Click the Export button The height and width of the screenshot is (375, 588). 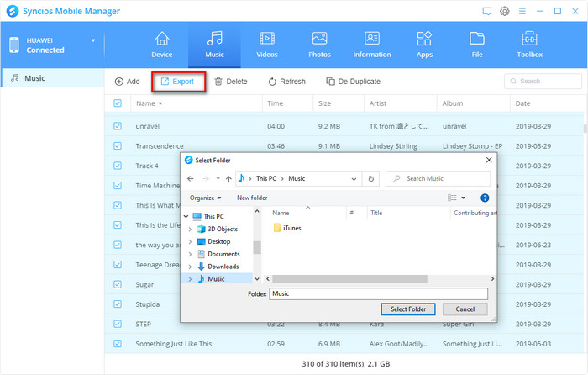[178, 82]
